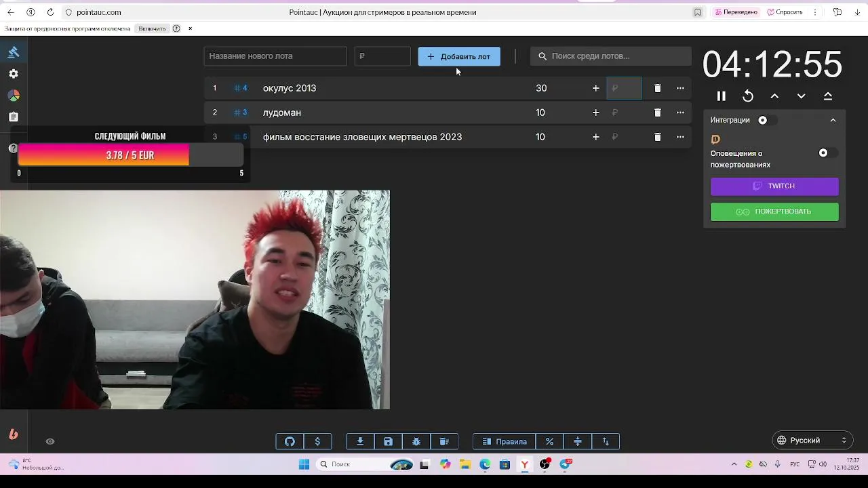This screenshot has width=868, height=488.
Task: Pause the auction timer
Action: (x=722, y=96)
